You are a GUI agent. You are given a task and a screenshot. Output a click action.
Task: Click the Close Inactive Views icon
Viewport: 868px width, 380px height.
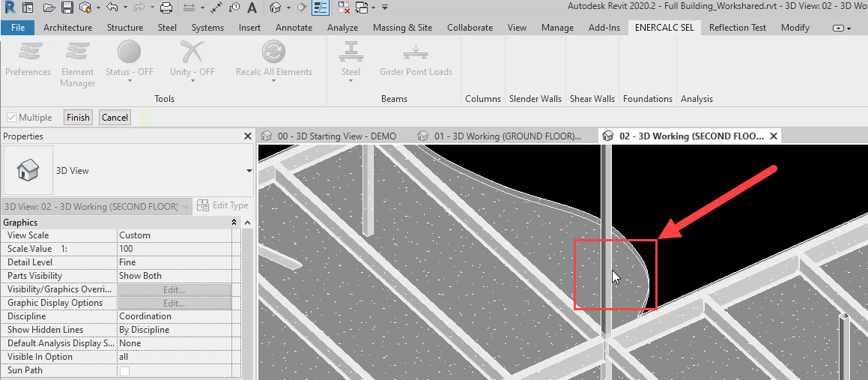click(344, 7)
